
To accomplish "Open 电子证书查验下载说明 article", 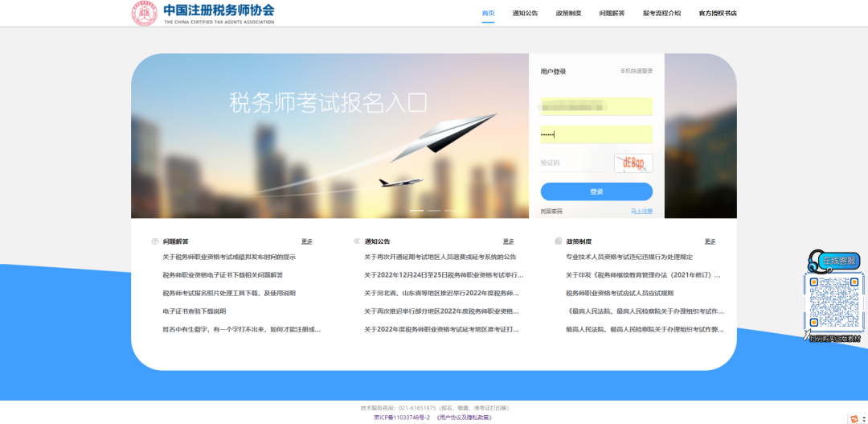I will coord(194,311).
